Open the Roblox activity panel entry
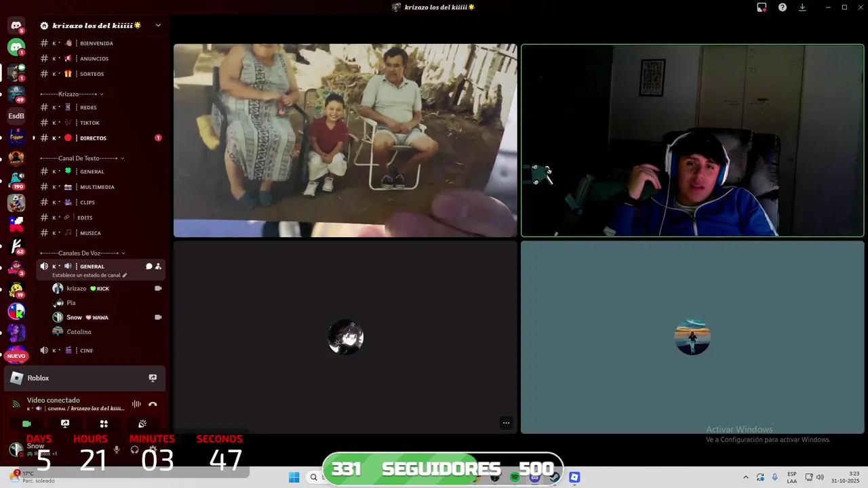This screenshot has width=868, height=488. (85, 378)
